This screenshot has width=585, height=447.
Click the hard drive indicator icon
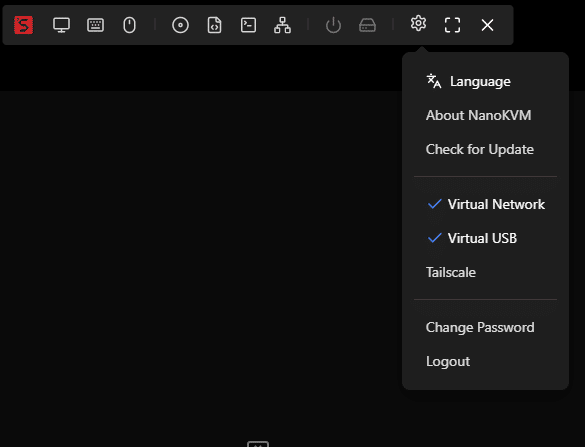click(x=367, y=25)
